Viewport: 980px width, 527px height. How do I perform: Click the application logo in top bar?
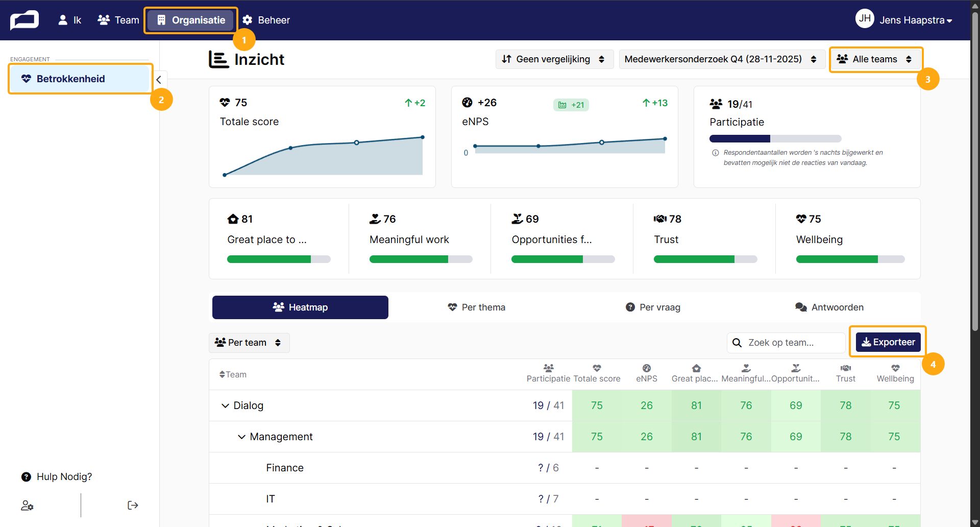point(24,20)
